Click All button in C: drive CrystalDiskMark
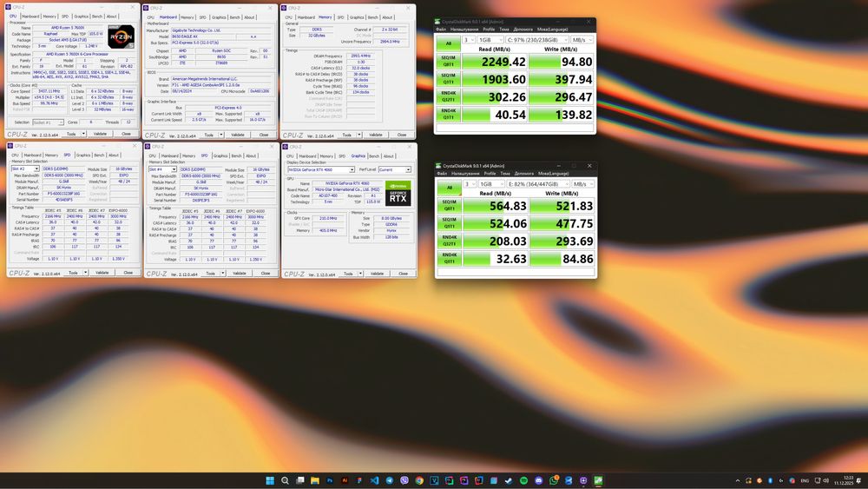 click(449, 43)
